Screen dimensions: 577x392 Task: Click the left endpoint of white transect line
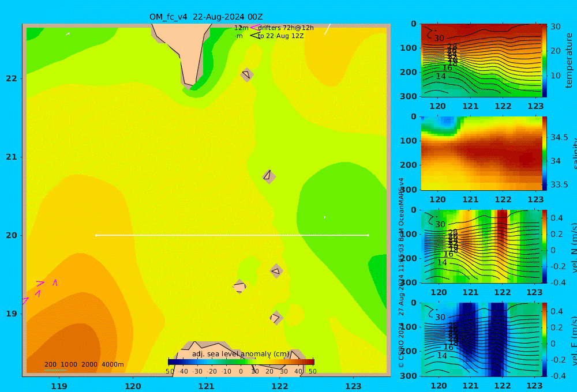pyautogui.click(x=96, y=235)
